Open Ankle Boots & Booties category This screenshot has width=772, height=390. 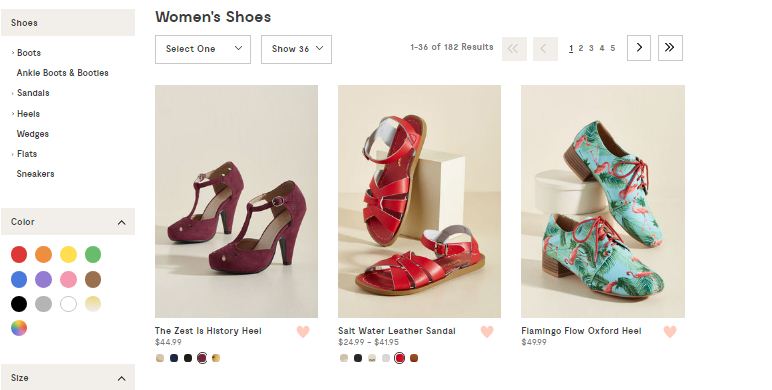click(x=63, y=73)
